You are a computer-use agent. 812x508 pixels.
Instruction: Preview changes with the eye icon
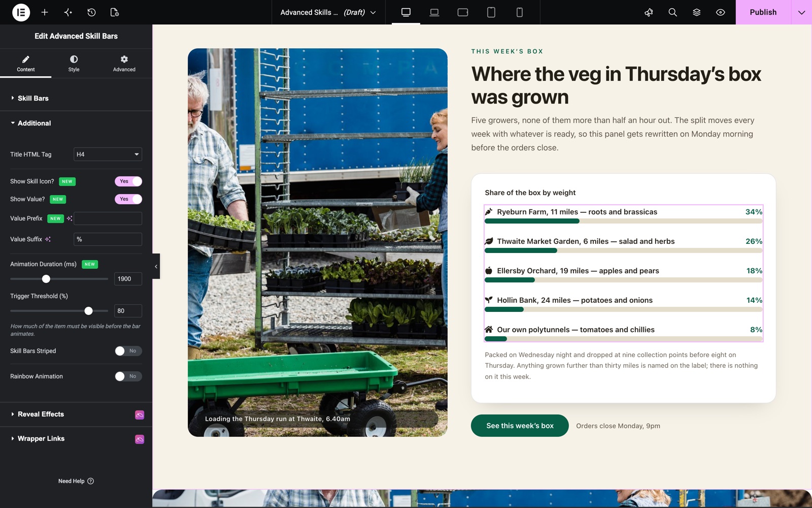720,12
